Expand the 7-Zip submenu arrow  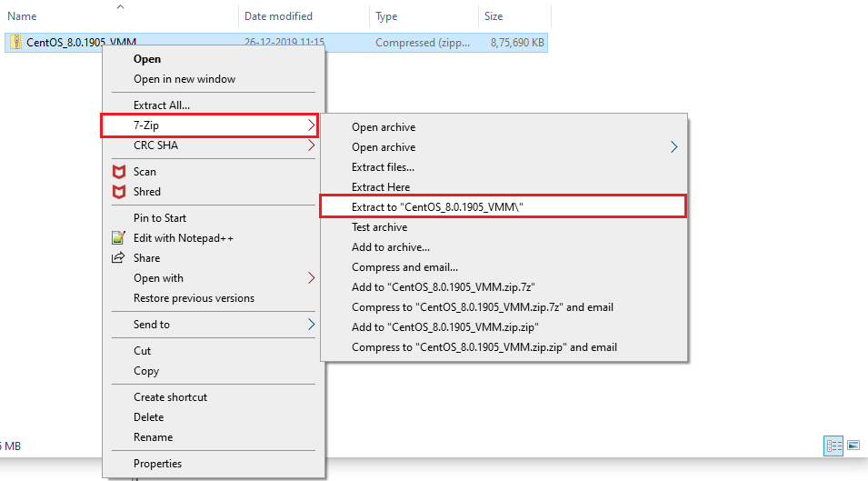(x=311, y=125)
